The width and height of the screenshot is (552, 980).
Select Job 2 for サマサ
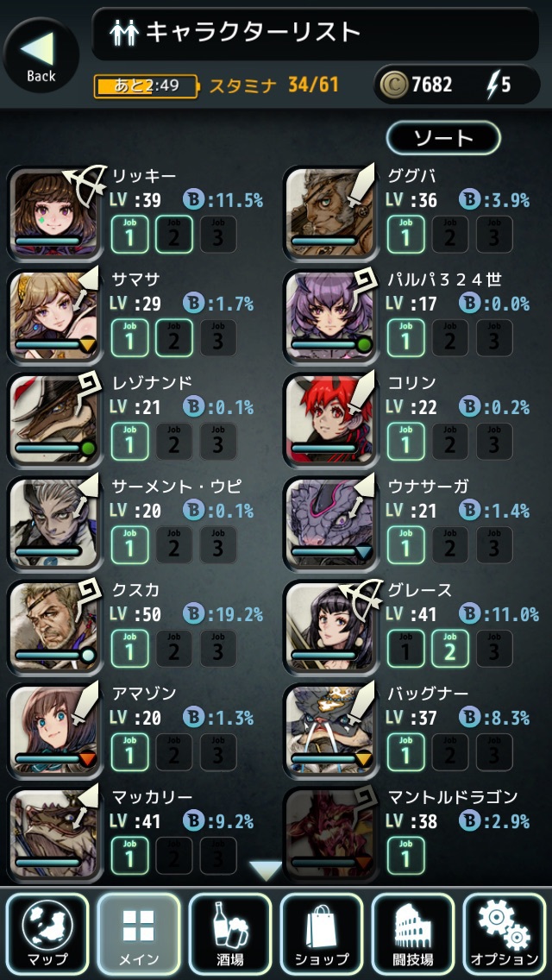(173, 338)
